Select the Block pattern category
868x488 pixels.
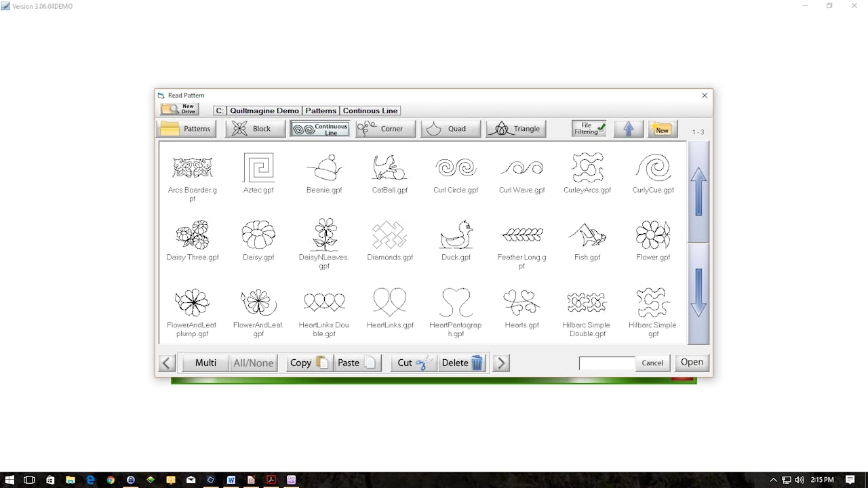tap(255, 129)
